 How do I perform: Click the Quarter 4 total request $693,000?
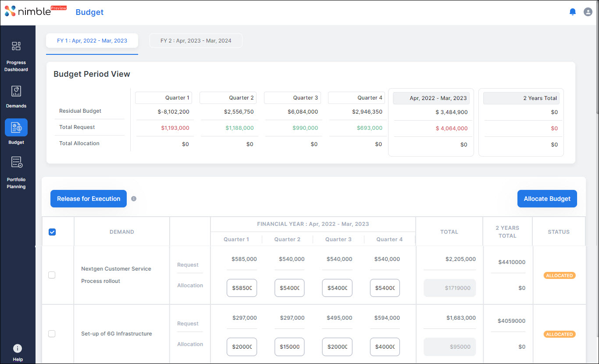[369, 128]
